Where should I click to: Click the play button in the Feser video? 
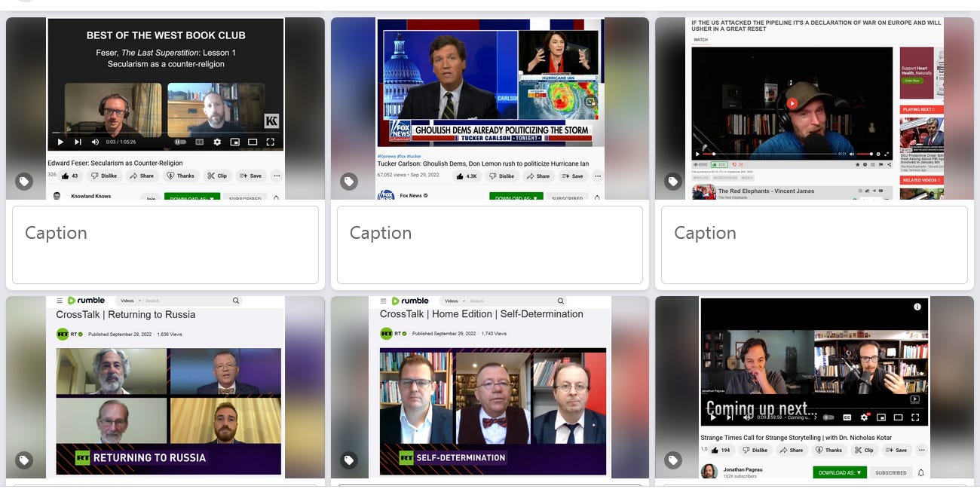pyautogui.click(x=61, y=142)
